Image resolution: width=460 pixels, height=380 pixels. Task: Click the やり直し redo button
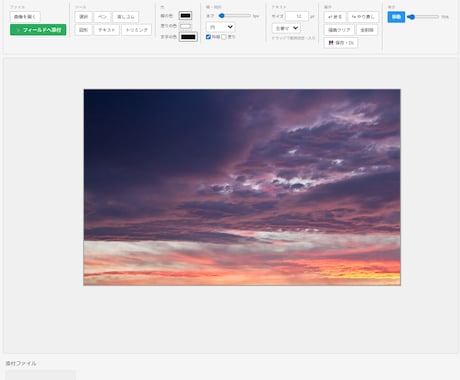click(x=363, y=17)
